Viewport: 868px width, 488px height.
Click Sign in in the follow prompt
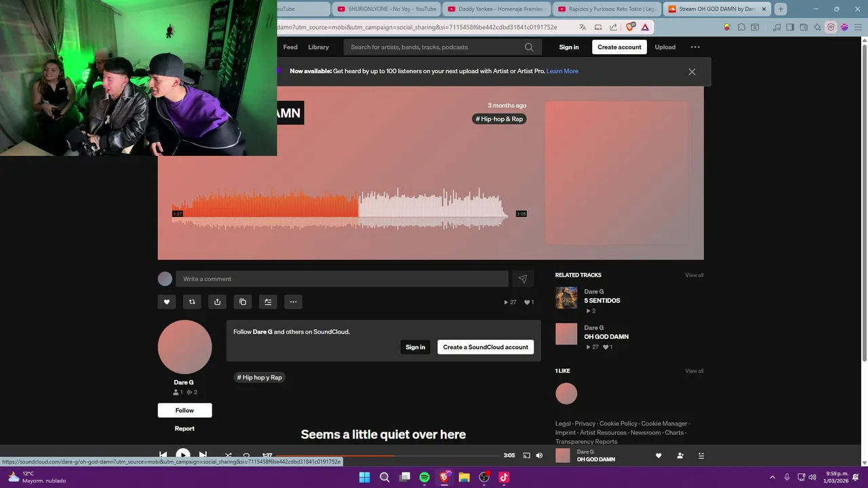click(415, 347)
